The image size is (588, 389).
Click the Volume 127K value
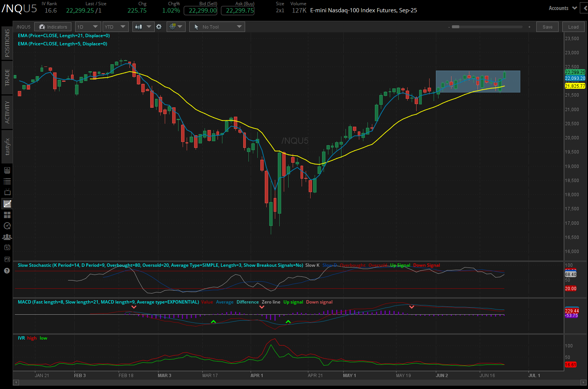coord(299,10)
